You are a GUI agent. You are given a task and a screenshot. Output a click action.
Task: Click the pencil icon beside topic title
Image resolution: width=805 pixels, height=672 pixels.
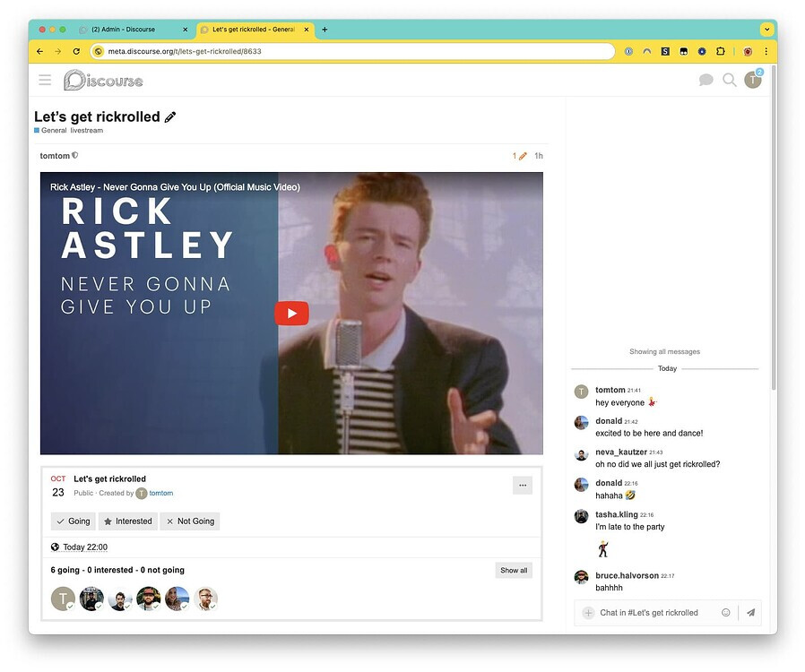coord(170,117)
